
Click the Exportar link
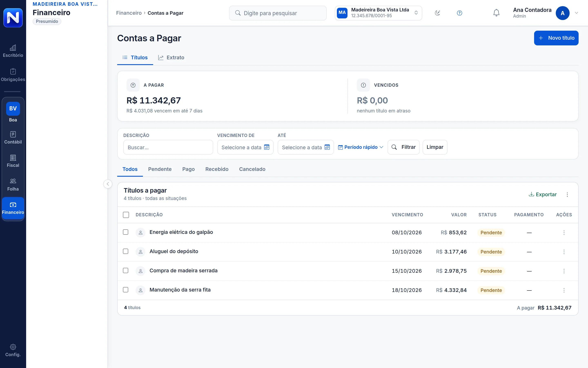pos(542,194)
